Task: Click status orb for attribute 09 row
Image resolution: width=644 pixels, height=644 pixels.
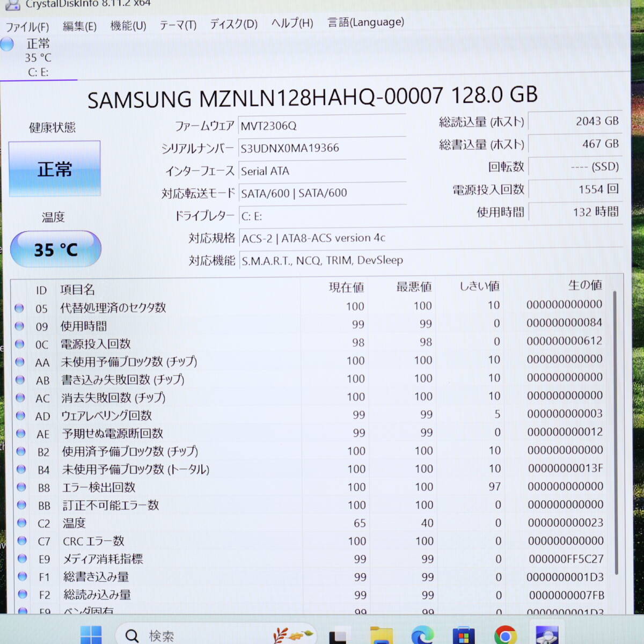Action: tap(19, 326)
